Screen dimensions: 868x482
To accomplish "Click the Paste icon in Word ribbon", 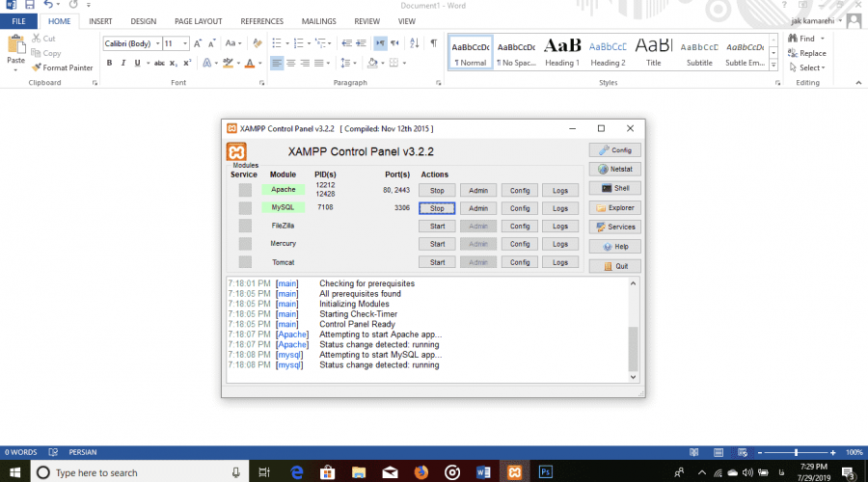I will click(x=15, y=46).
